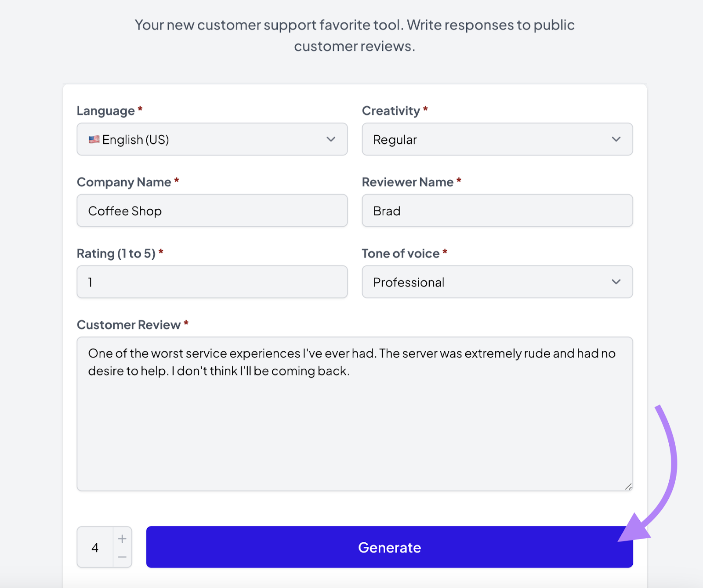Click the resize handle on the review textarea
Screen dimensions: 703x588
[x=628, y=486]
